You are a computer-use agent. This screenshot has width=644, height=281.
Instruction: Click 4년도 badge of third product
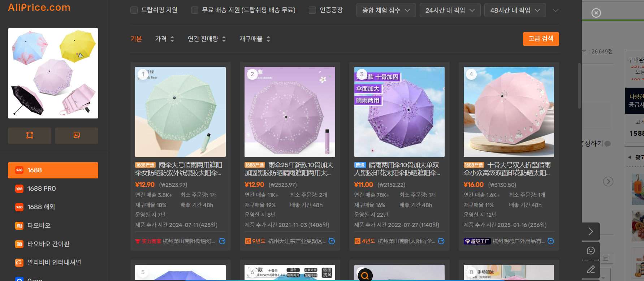(x=365, y=241)
